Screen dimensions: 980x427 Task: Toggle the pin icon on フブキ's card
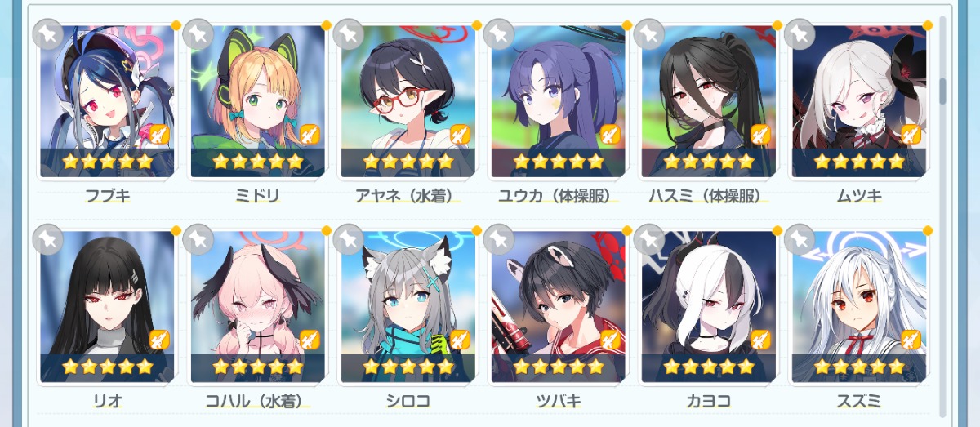point(47,34)
